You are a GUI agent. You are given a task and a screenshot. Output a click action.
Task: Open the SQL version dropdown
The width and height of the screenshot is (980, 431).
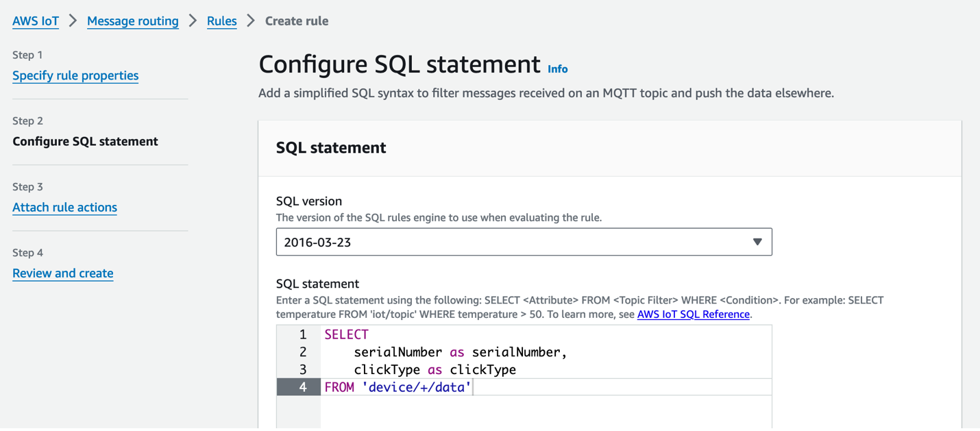point(524,241)
